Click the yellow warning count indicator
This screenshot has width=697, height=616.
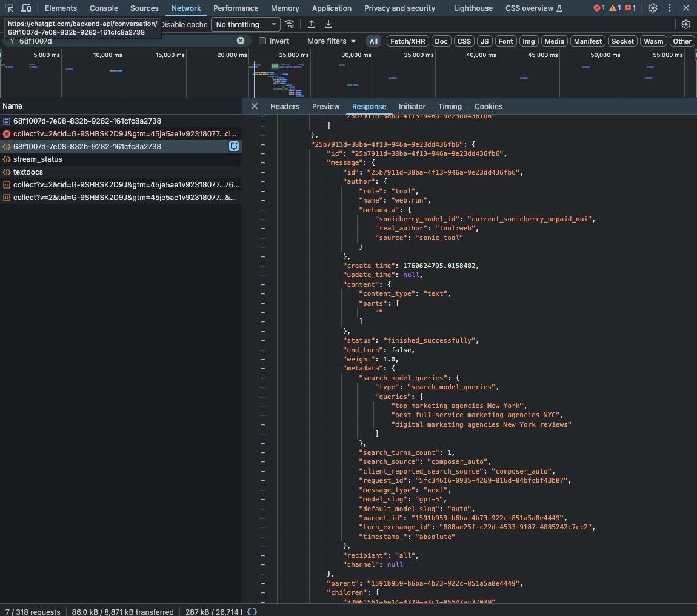pos(615,8)
